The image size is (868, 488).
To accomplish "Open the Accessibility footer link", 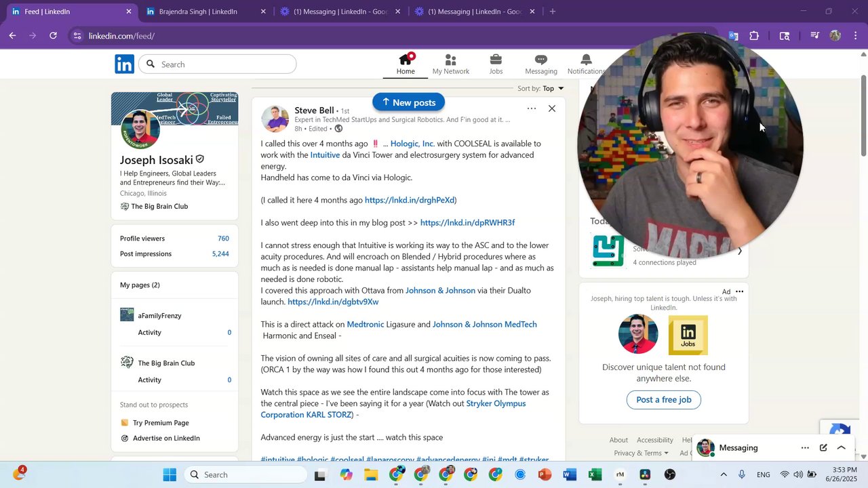I will pyautogui.click(x=655, y=440).
